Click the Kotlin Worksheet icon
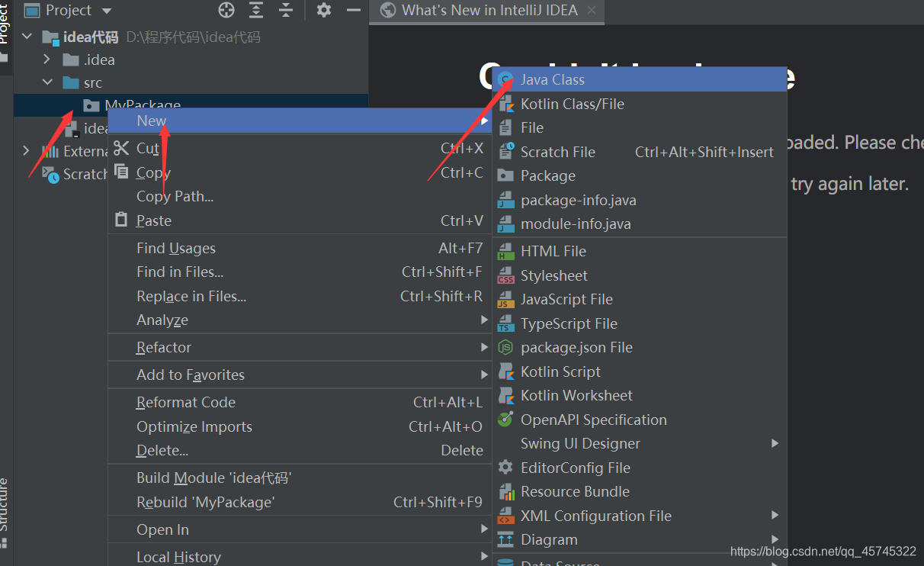The width and height of the screenshot is (924, 566). click(x=505, y=395)
